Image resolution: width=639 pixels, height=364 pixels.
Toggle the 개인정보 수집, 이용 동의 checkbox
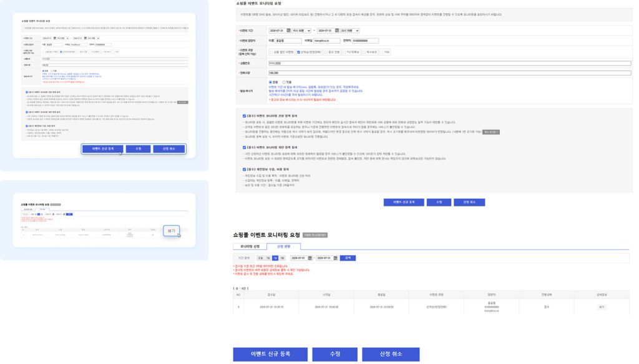pos(245,169)
